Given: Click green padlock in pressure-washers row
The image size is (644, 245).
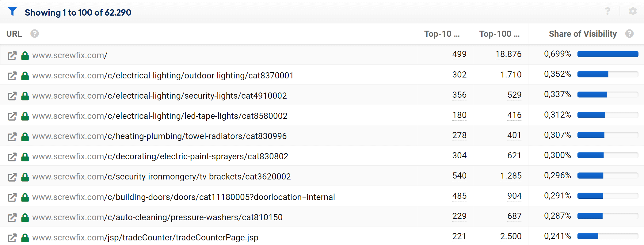Looking at the screenshot, I should pyautogui.click(x=25, y=217).
